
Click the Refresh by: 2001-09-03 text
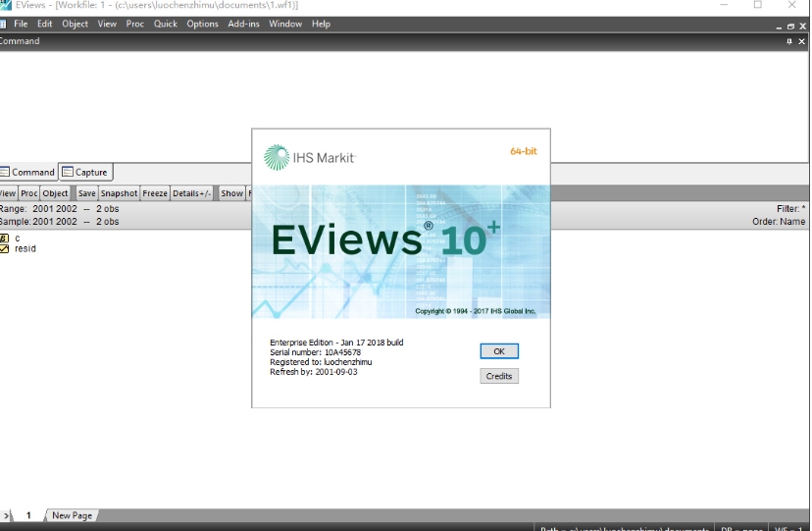tap(313, 372)
